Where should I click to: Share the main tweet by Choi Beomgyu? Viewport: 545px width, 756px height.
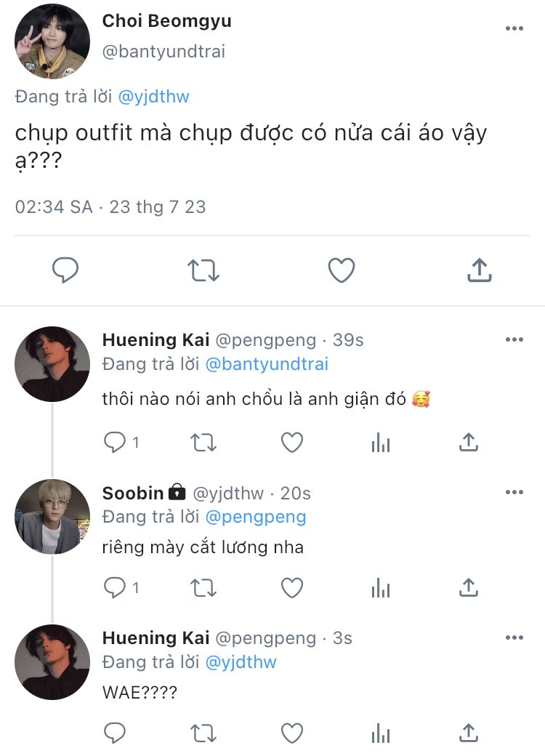click(478, 270)
